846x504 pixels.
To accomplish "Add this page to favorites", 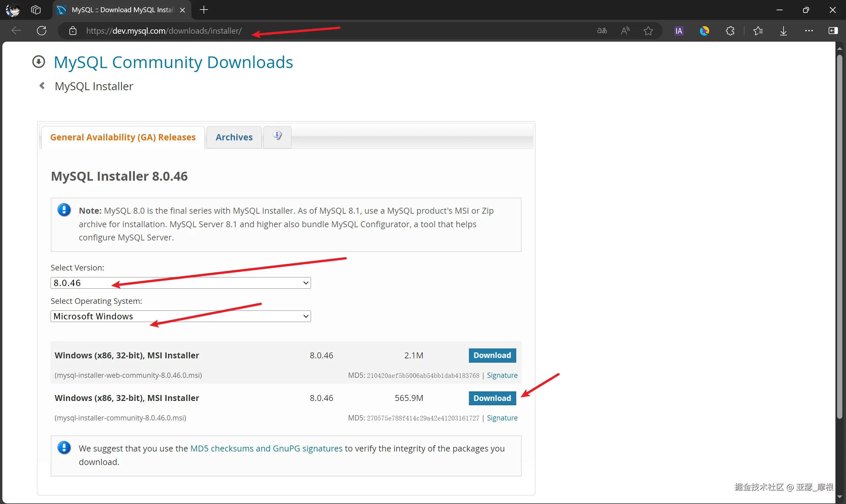I will tap(648, 31).
